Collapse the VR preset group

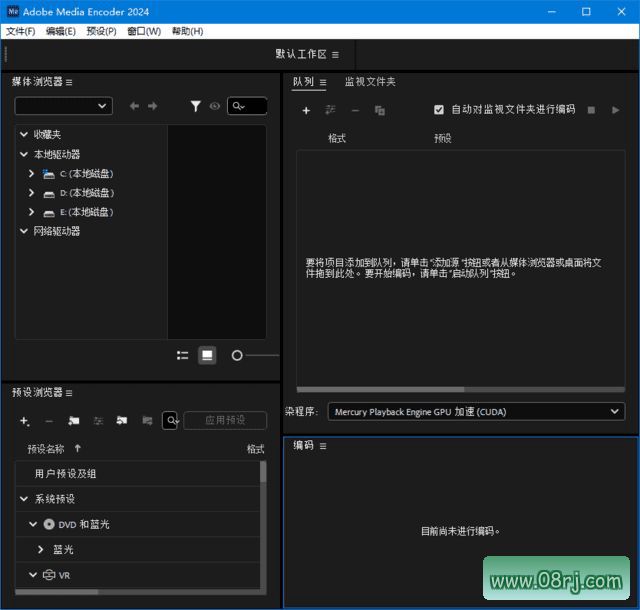(x=33, y=575)
